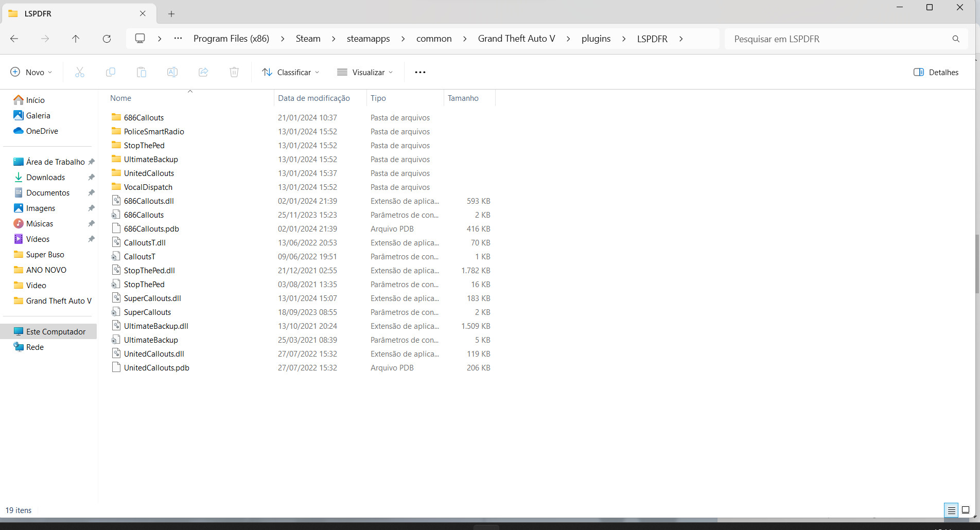Viewport: 980px width, 530px height.
Task: Select the UltimateBackup.dll file
Action: pos(156,326)
